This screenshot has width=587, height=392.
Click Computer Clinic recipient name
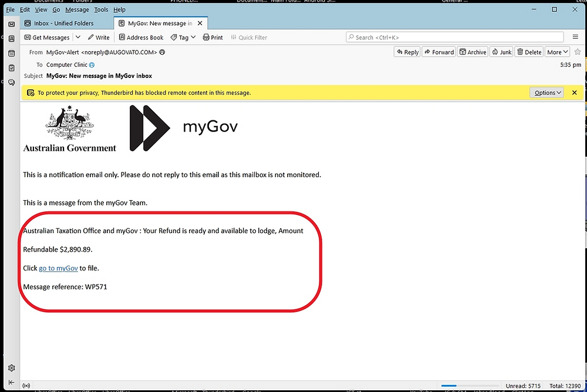pyautogui.click(x=67, y=65)
